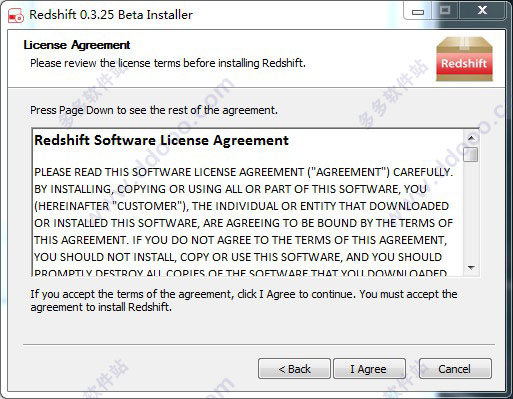The height and width of the screenshot is (399, 513).
Task: Cancel the Redshift installation
Action: pos(455,369)
